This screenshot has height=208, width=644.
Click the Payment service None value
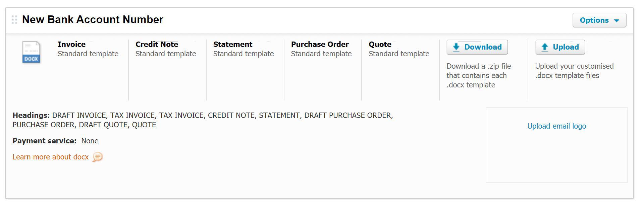[90, 141]
